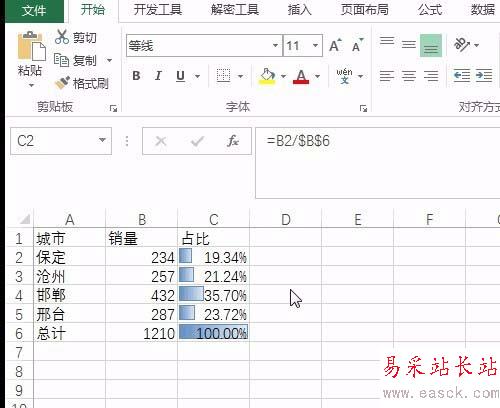Switch to the 解密工具 tab
The width and height of the screenshot is (500, 408).
235,9
